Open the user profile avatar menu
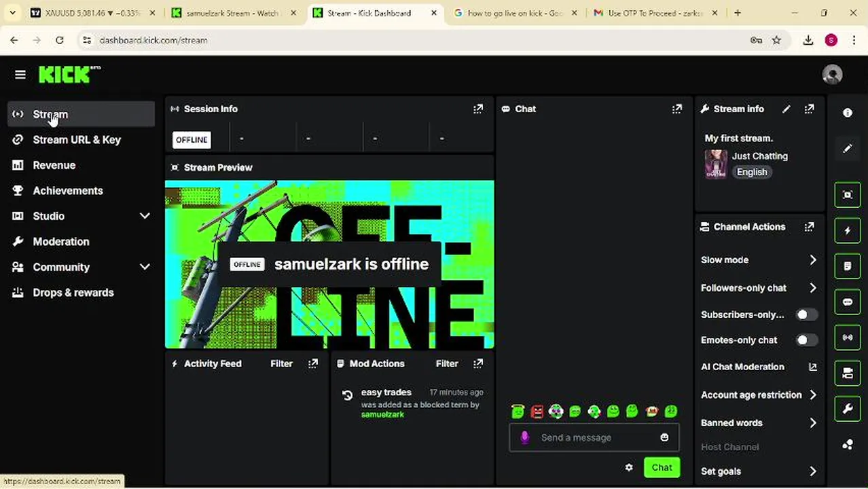868x489 pixels. point(832,75)
